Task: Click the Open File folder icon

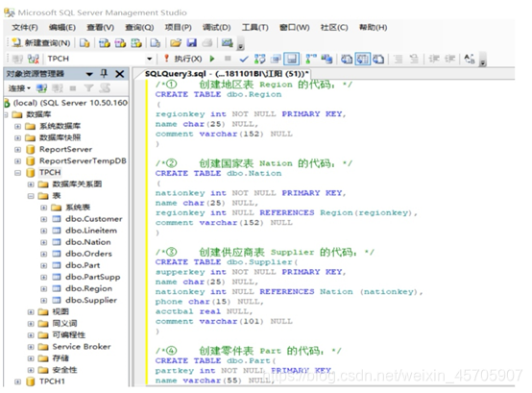Action: pyautogui.click(x=176, y=43)
